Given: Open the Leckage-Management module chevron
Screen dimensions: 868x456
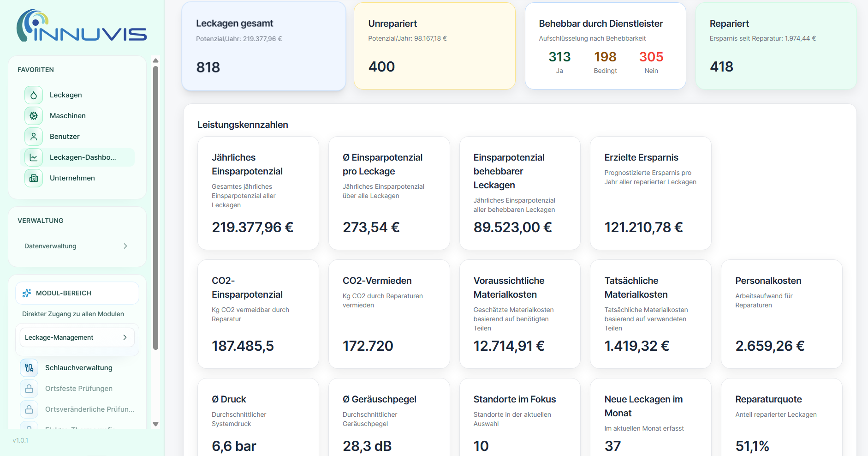Looking at the screenshot, I should pyautogui.click(x=125, y=337).
